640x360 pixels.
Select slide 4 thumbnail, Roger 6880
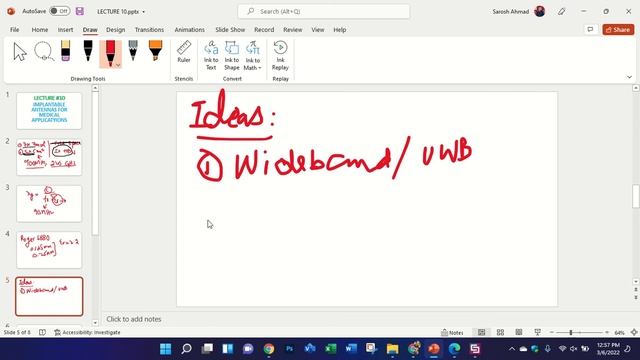tap(49, 250)
